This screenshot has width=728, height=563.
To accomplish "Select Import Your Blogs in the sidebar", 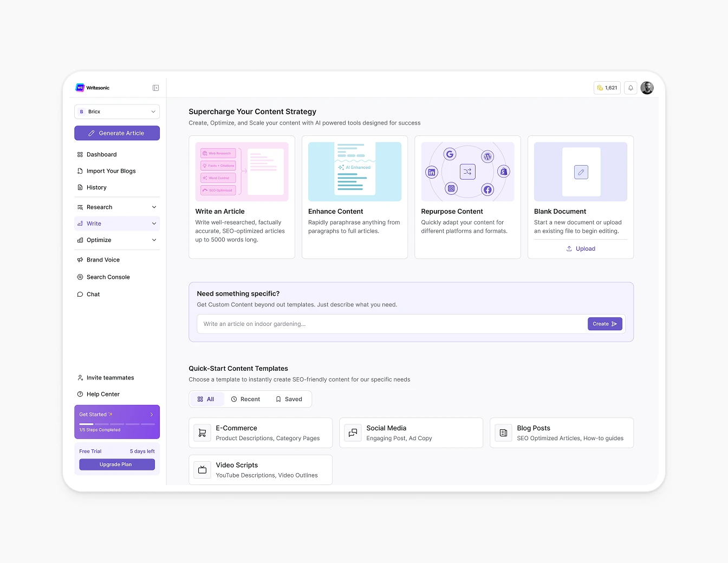I will click(x=111, y=171).
